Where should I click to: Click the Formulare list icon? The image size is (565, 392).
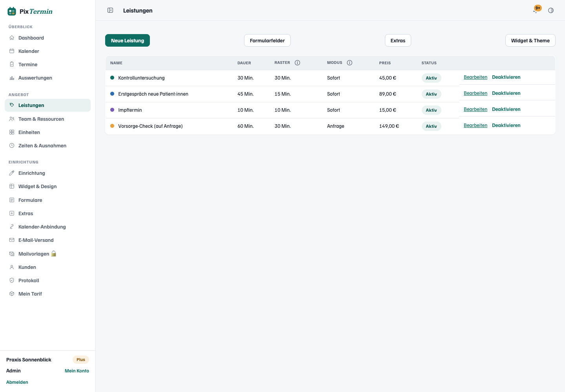[x=12, y=200]
